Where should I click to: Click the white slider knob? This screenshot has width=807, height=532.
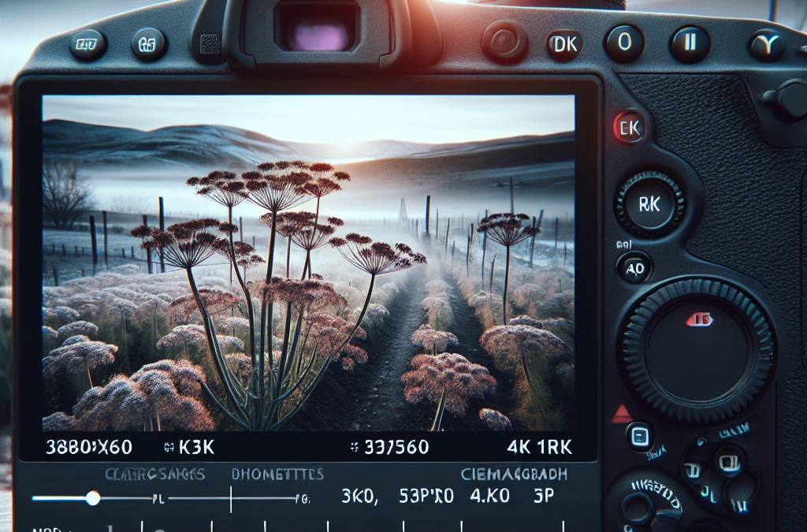[93, 498]
